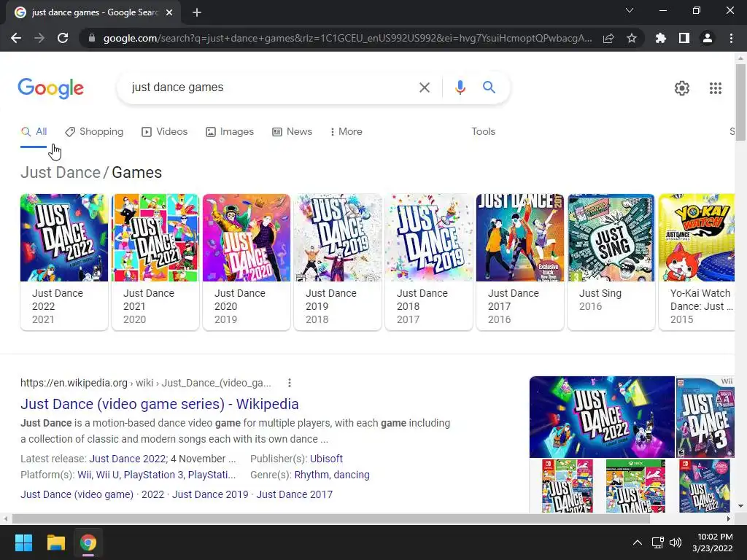
Task: Start voice search with microphone
Action: click(460, 87)
